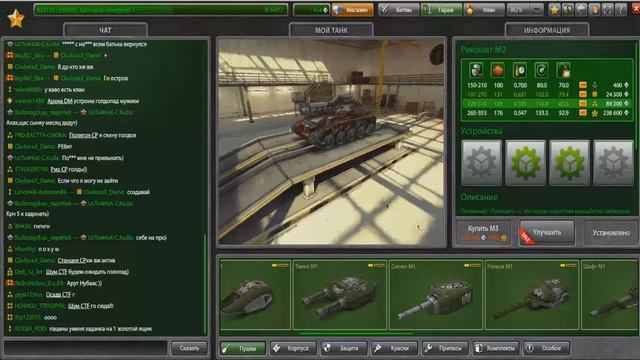Click the stat icon above the value 70.0
Viewport: 640px width, 360px height.
click(564, 70)
